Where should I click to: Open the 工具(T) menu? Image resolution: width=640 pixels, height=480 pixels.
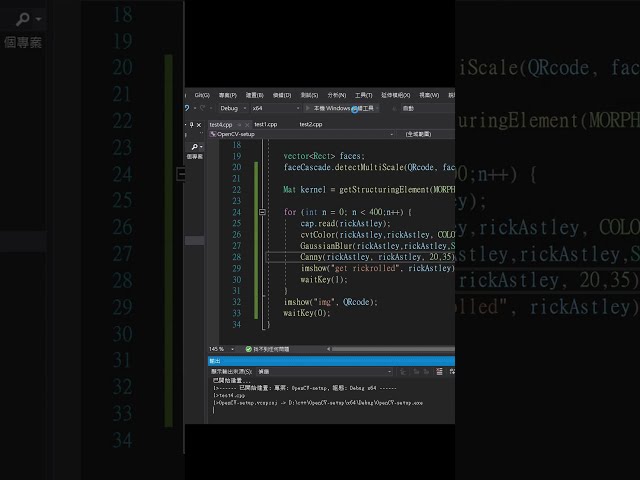tap(364, 95)
